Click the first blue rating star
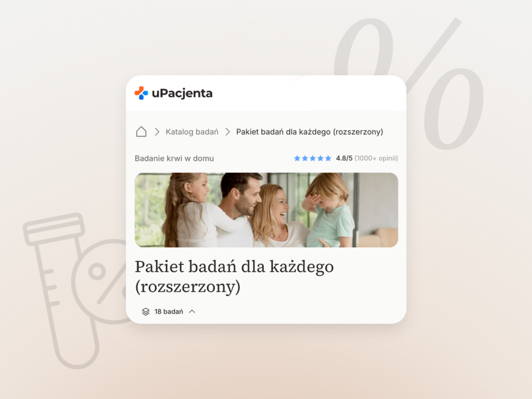The height and width of the screenshot is (399, 532). pos(297,158)
